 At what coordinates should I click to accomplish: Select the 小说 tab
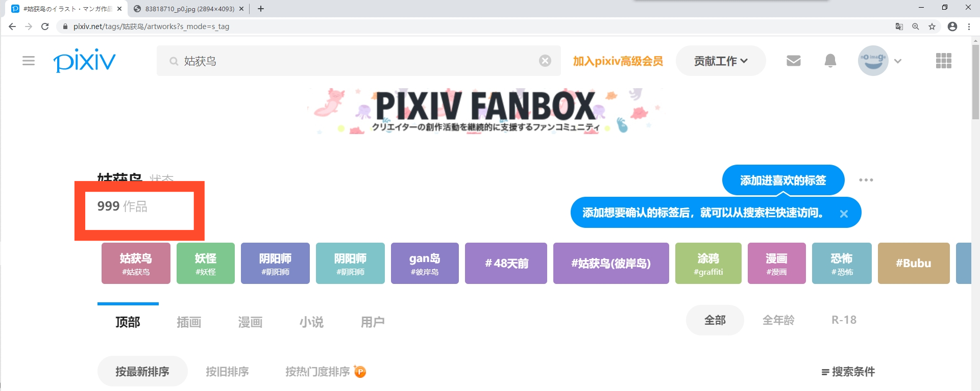tap(311, 322)
